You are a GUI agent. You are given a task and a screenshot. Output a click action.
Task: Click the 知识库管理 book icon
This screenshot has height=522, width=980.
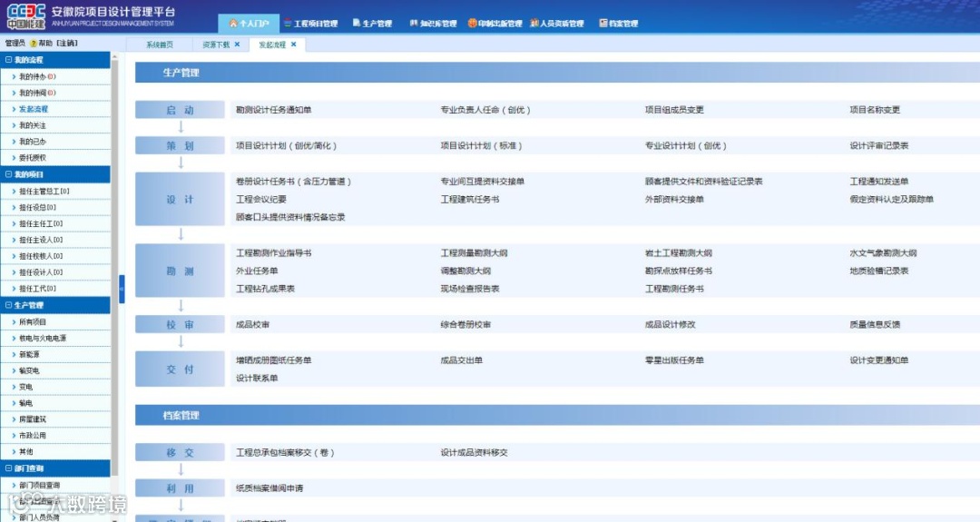coord(414,23)
